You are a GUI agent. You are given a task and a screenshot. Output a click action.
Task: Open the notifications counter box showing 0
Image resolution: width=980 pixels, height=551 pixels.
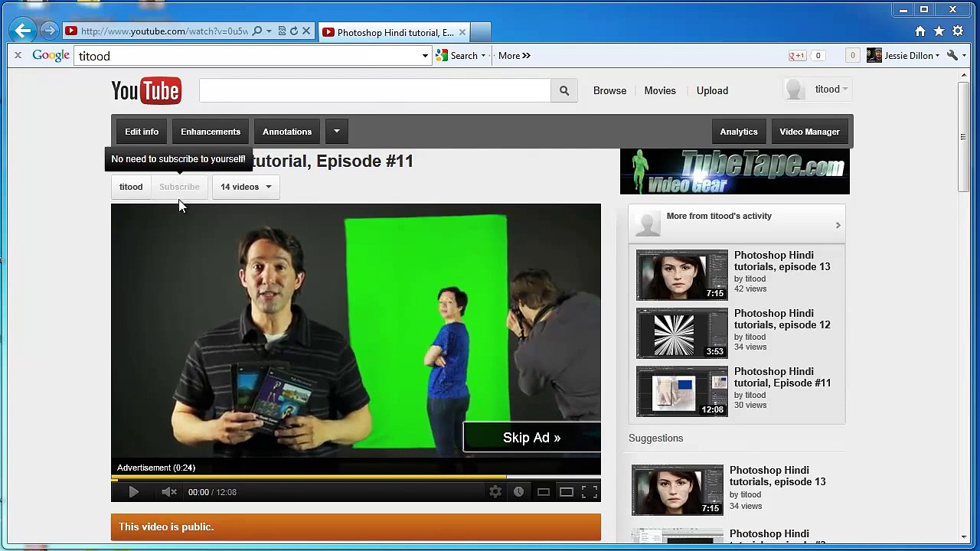click(x=852, y=55)
